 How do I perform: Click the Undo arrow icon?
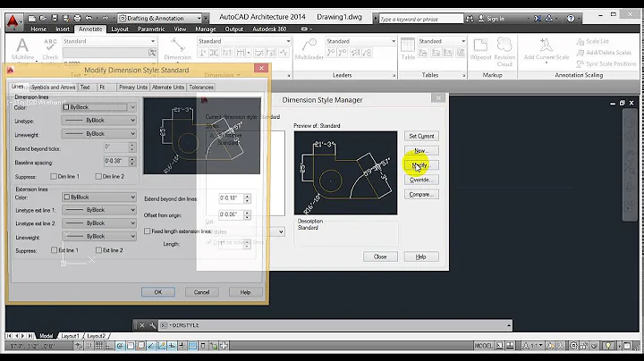pyautogui.click(x=89, y=18)
